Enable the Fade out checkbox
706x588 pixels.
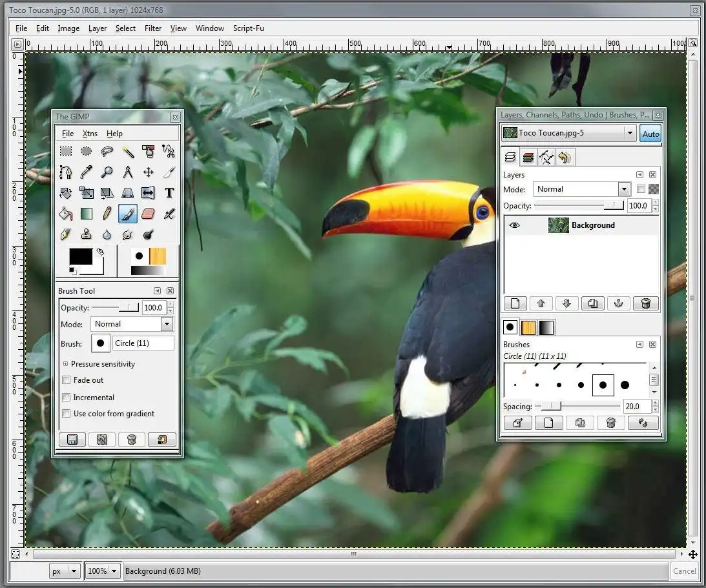(66, 380)
